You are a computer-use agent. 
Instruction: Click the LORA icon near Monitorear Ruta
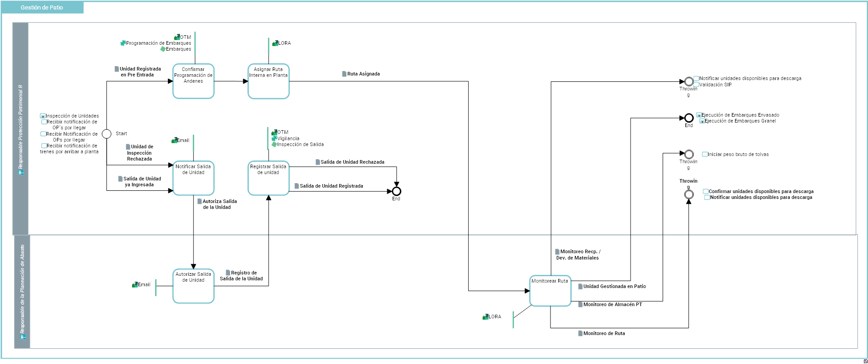coord(485,317)
